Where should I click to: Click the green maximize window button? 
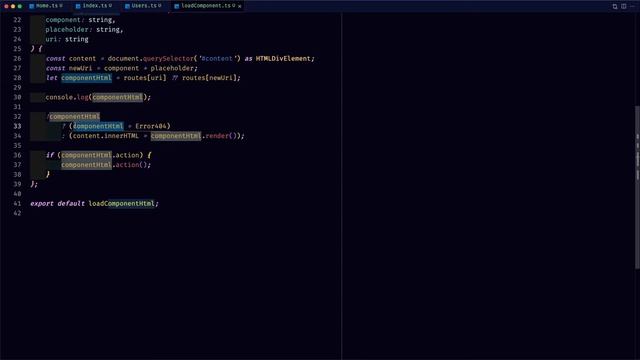tap(20, 6)
